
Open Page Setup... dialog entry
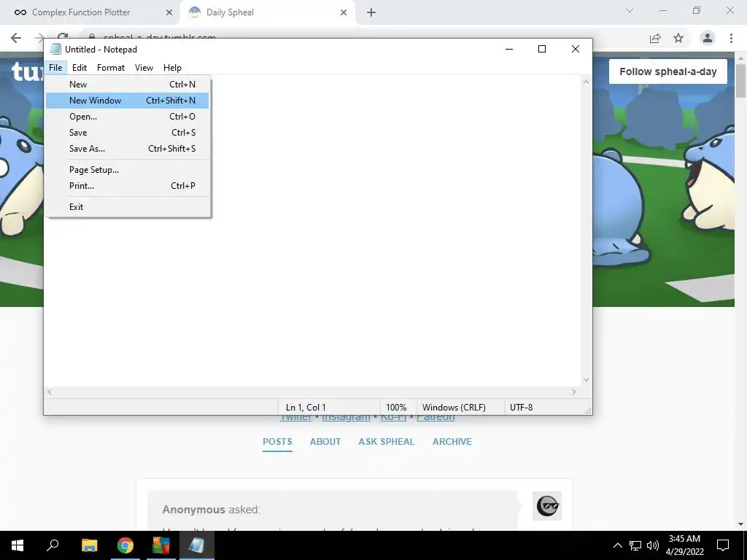127,169
